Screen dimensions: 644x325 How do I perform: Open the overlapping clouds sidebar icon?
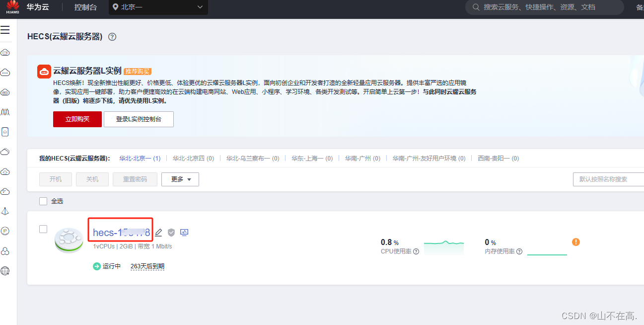(5, 152)
